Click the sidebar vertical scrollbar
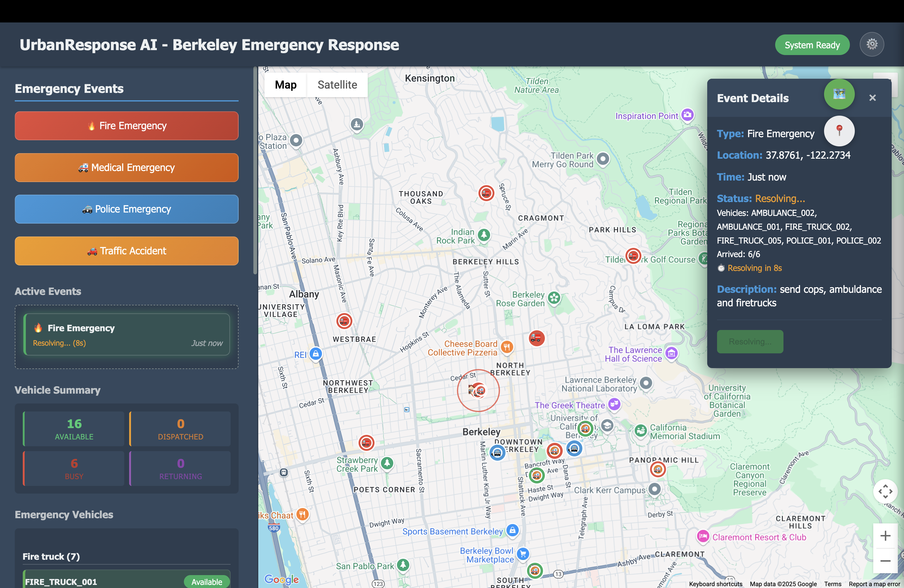Image resolution: width=904 pixels, height=588 pixels. [255, 171]
